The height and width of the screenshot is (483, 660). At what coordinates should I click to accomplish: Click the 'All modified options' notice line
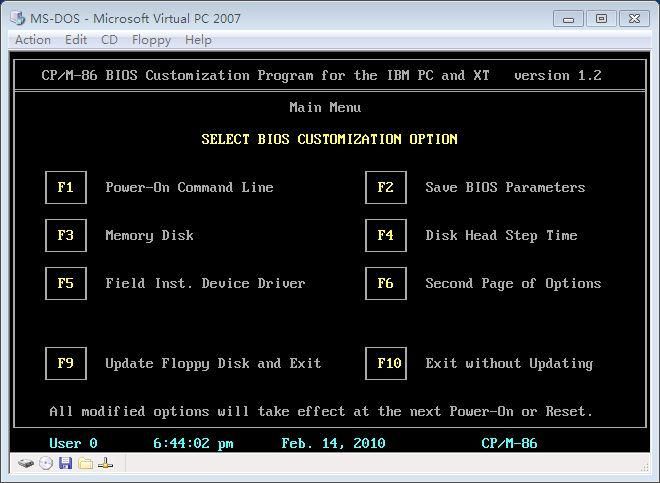pos(322,411)
